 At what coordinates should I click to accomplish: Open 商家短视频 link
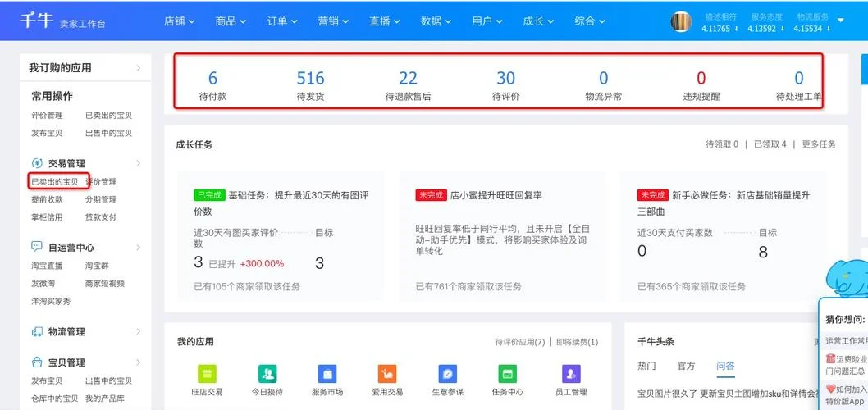click(x=105, y=283)
